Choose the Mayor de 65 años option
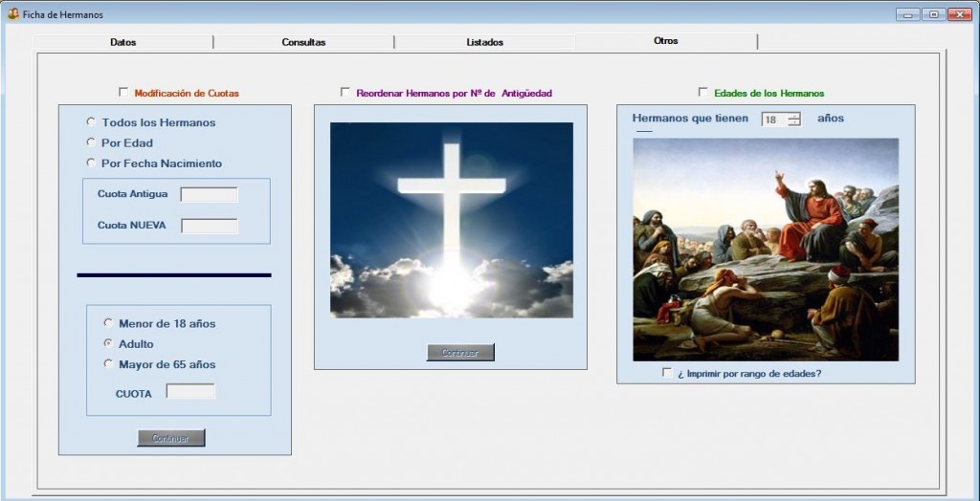Screen dimensions: 980x501 point(109,363)
